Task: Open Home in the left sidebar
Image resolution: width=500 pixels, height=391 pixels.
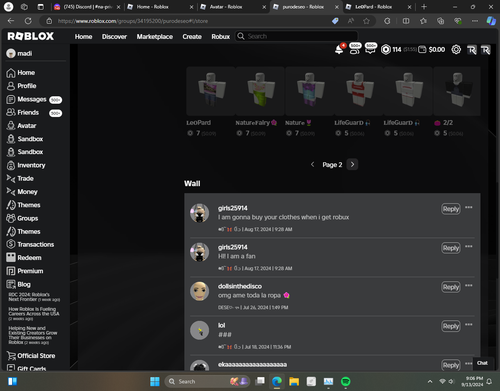Action: coord(21,73)
